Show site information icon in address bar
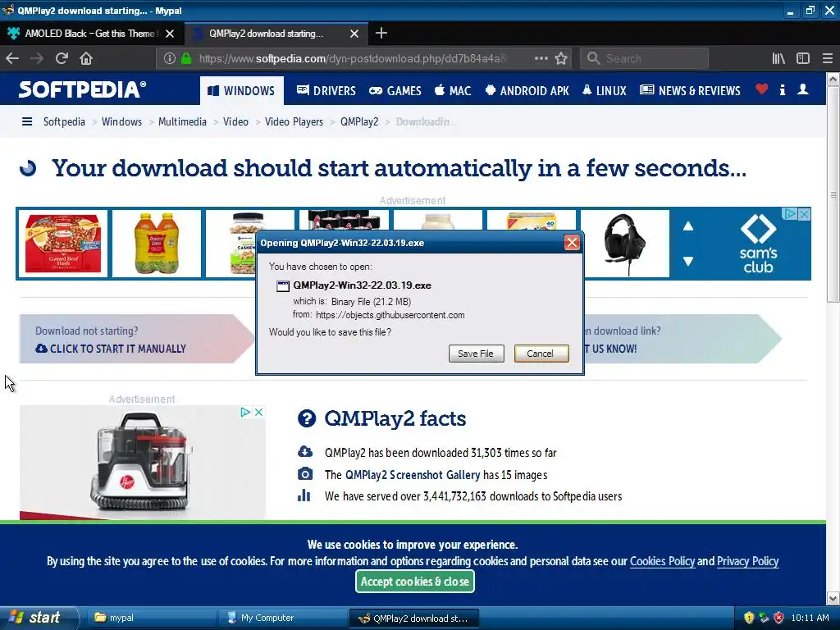The image size is (840, 630). (169, 58)
